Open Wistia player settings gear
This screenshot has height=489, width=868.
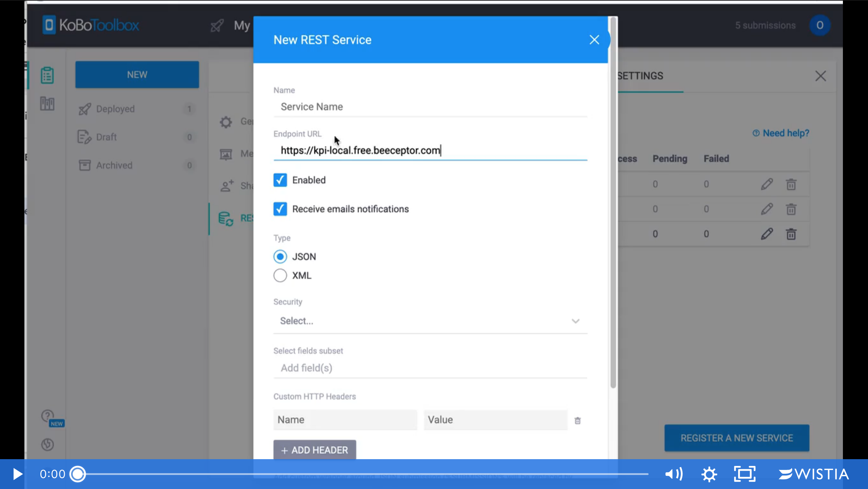click(x=709, y=474)
